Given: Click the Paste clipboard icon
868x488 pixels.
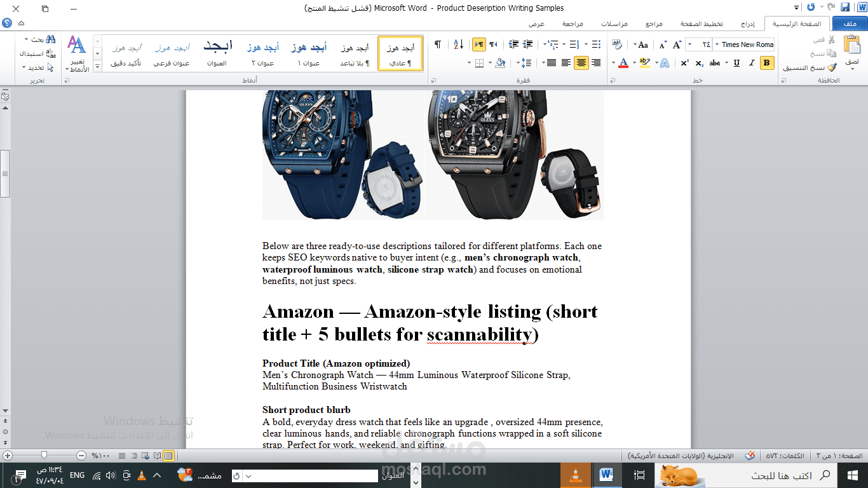Looking at the screenshot, I should click(852, 44).
